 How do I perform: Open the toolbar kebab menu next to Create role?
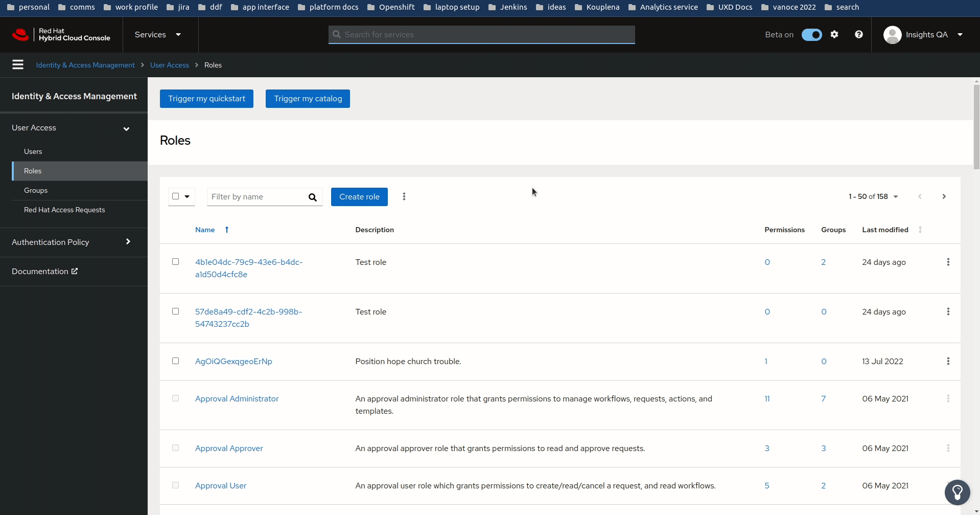[x=404, y=196]
